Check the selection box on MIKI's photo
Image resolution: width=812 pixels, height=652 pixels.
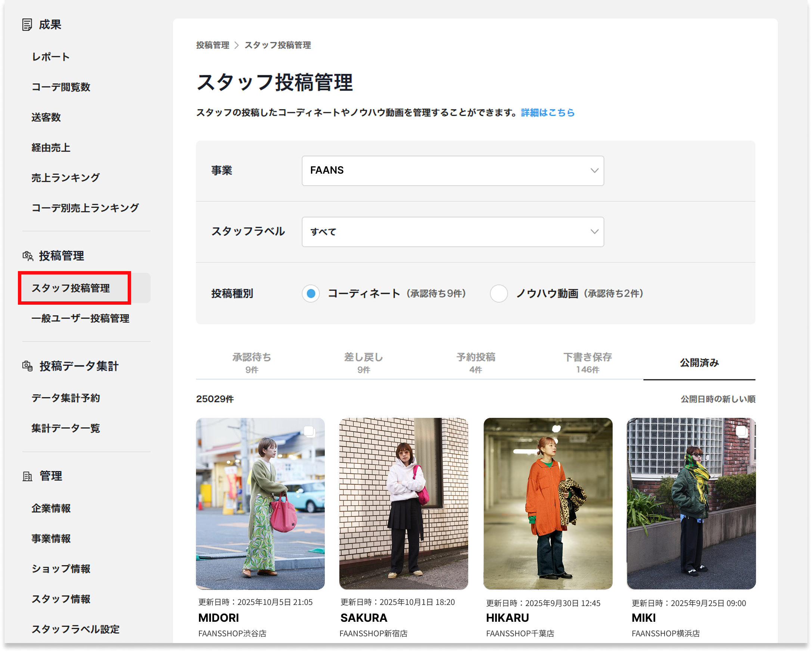pyautogui.click(x=741, y=432)
